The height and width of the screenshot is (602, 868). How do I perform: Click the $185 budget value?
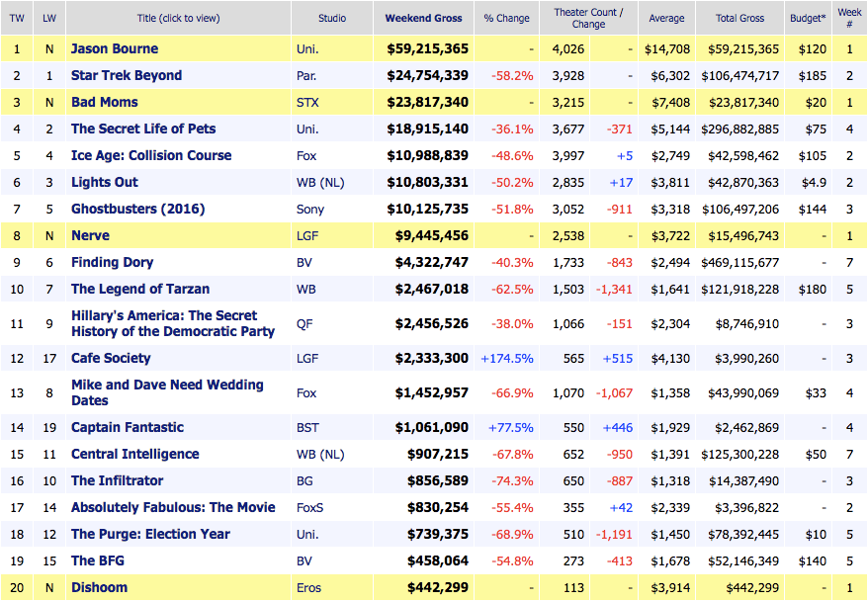(812, 76)
